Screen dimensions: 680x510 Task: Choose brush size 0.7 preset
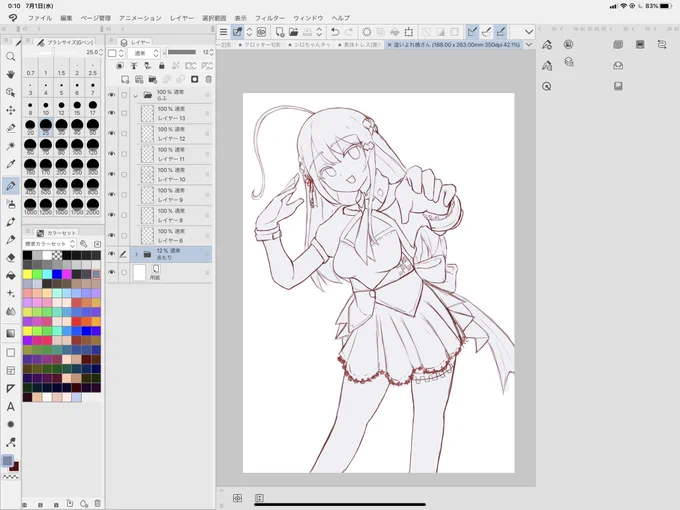point(30,69)
